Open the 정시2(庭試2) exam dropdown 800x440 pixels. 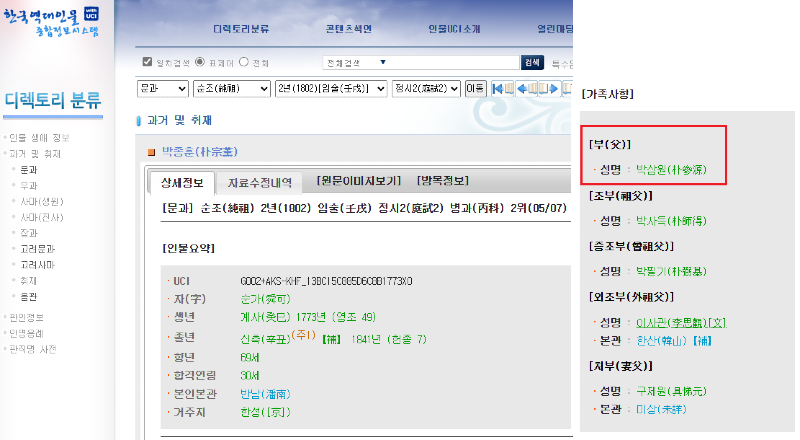(x=427, y=88)
